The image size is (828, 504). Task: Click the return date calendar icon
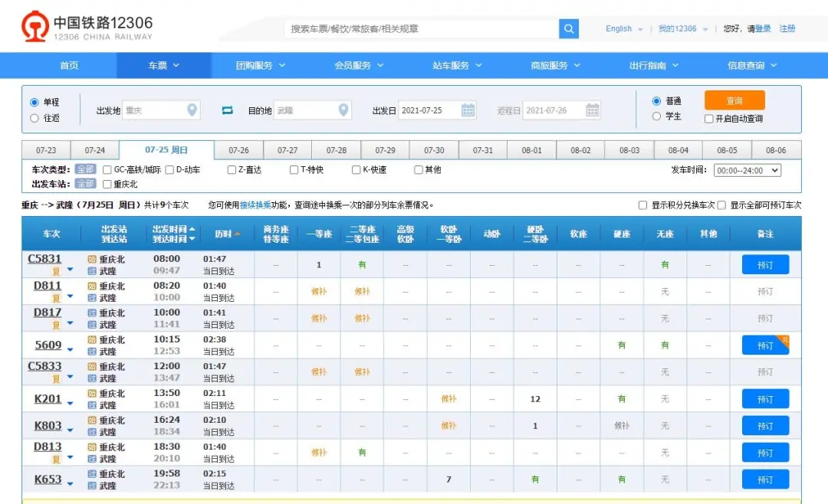click(x=593, y=110)
